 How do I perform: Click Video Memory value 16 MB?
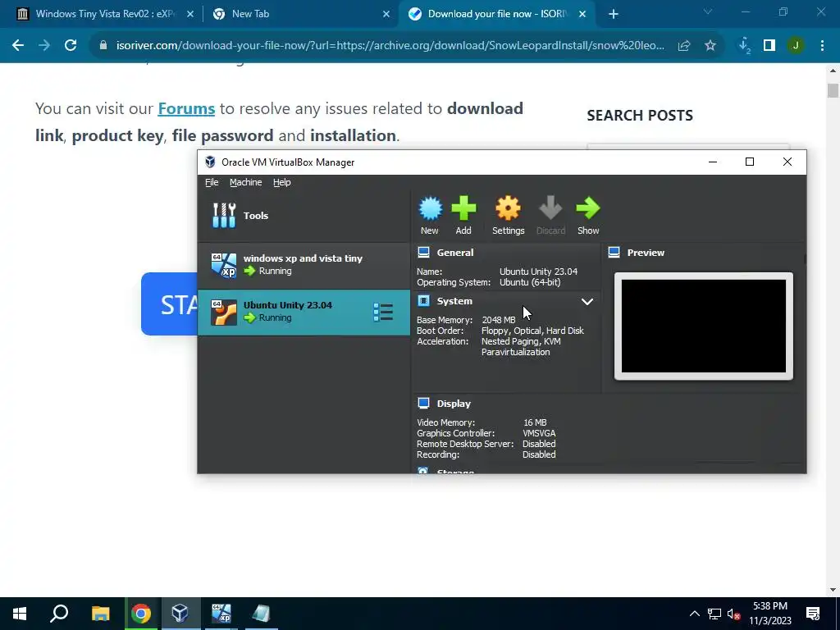(535, 422)
